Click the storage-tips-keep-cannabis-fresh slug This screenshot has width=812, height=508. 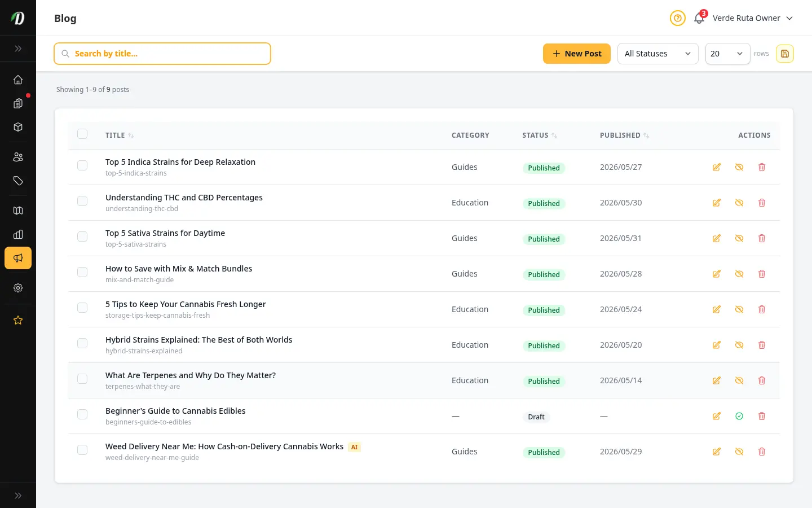point(157,316)
